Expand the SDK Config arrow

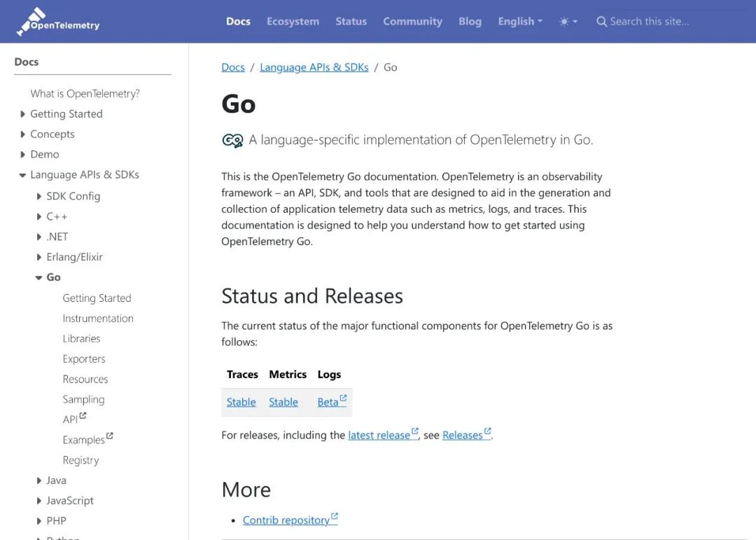click(x=39, y=196)
